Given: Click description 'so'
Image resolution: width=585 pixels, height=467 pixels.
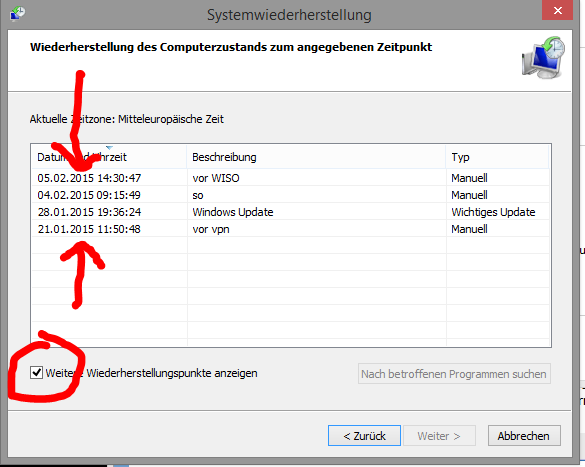Looking at the screenshot, I should coord(198,195).
